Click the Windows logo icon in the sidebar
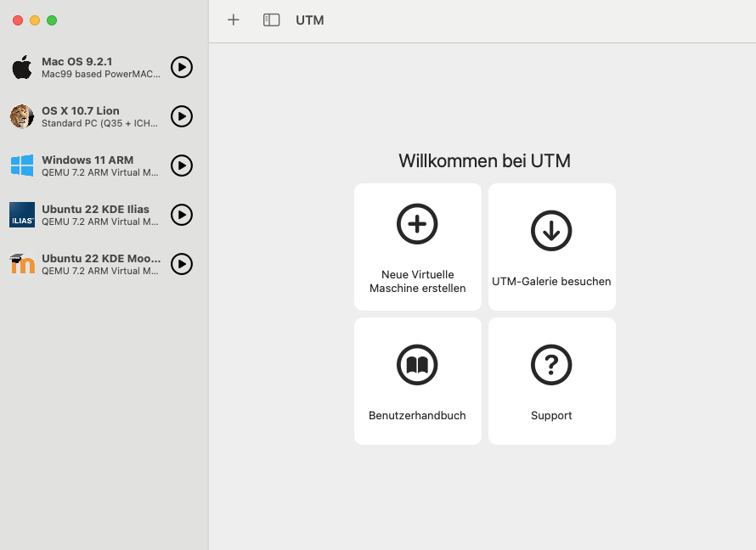 click(22, 166)
